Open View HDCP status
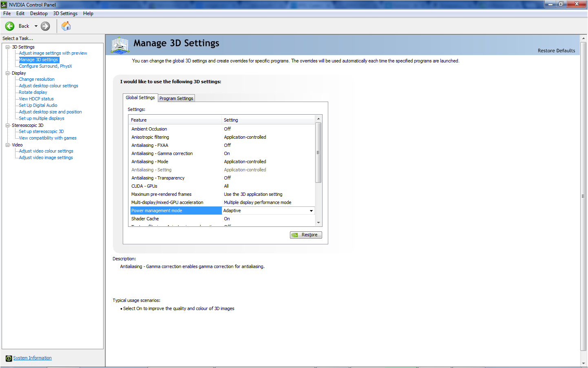This screenshot has height=368, width=588. click(x=36, y=99)
